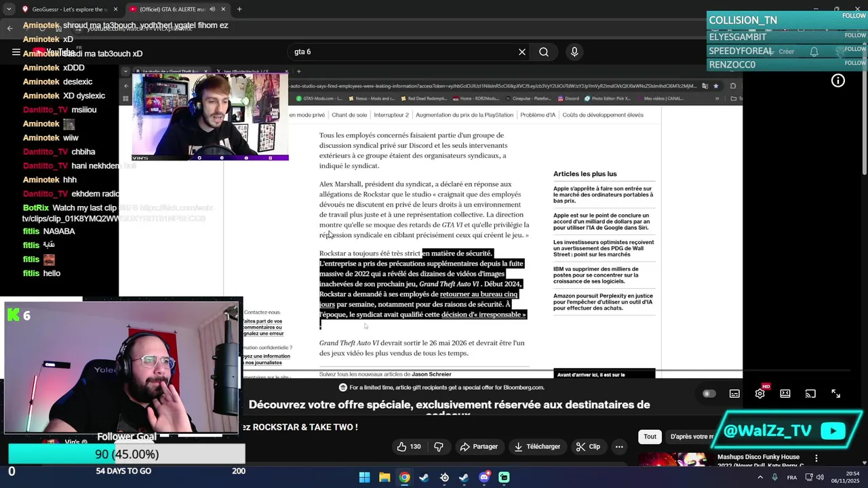Screen dimensions: 868x488
Task: Start voice search with the microphone
Action: (x=574, y=52)
